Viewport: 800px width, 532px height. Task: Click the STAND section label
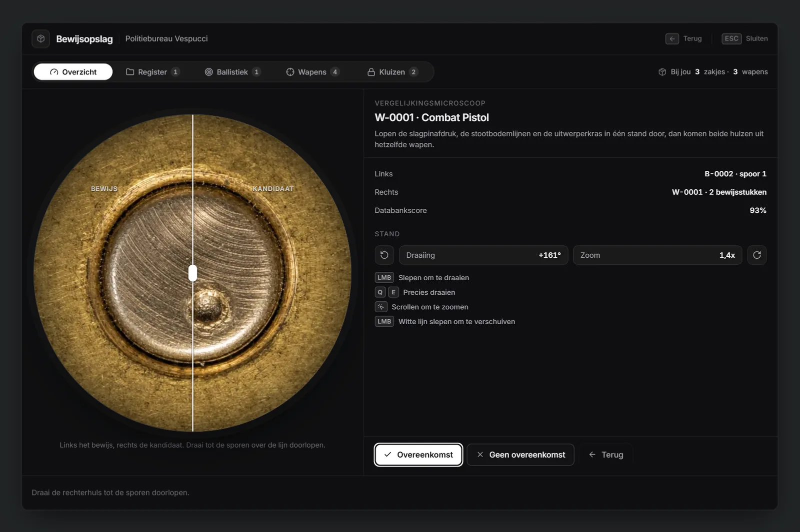point(387,234)
